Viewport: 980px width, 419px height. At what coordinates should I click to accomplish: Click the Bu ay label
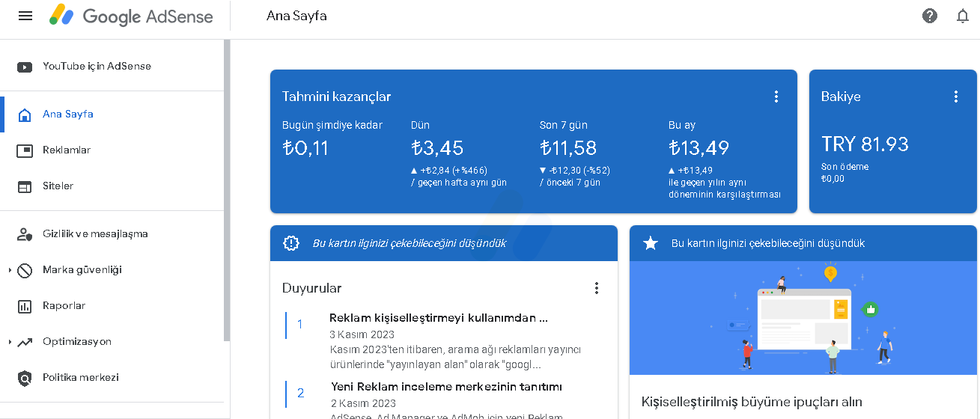(x=682, y=125)
